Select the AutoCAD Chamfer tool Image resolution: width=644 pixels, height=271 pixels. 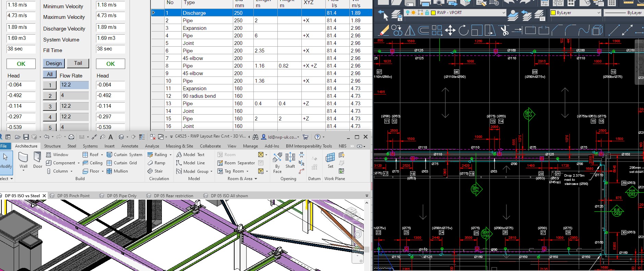pyautogui.click(x=557, y=30)
